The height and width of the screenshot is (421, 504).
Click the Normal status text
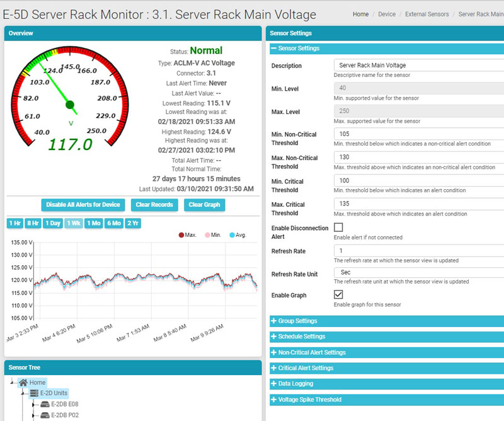coord(206,50)
